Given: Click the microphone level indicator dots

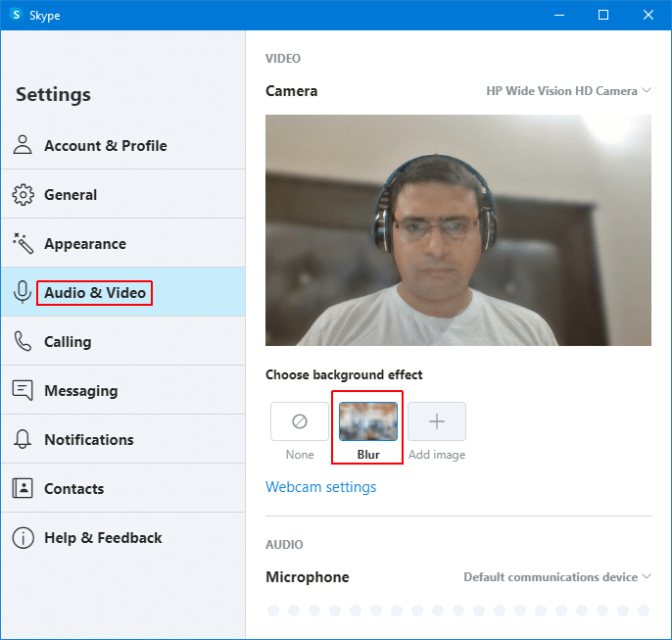Looking at the screenshot, I should (x=457, y=611).
